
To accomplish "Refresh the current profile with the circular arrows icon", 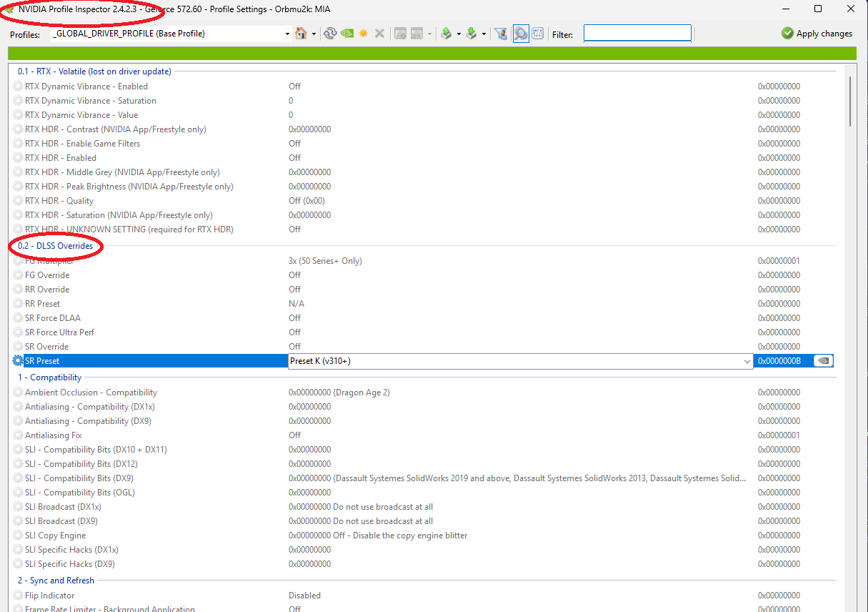I will [330, 34].
